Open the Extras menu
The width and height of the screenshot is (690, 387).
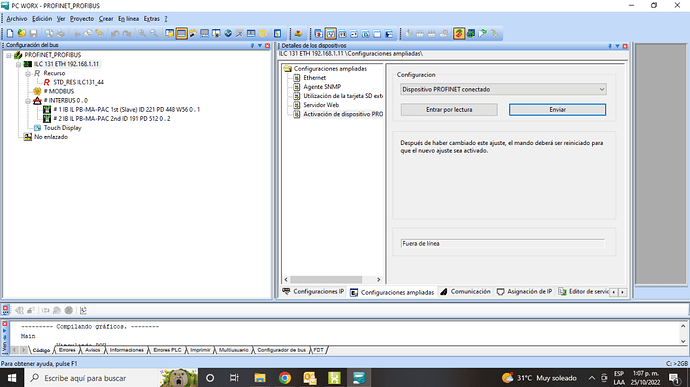(152, 18)
